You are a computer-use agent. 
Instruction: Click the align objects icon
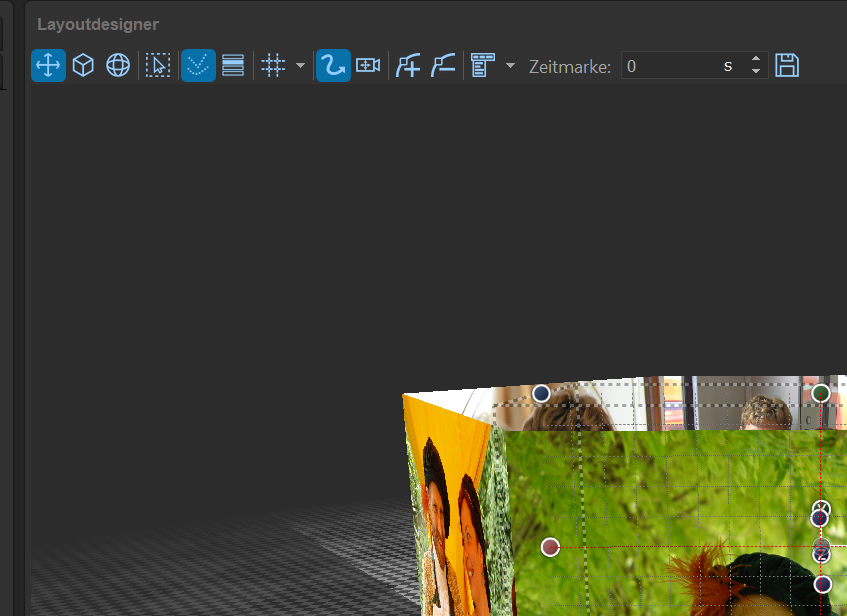pos(483,66)
